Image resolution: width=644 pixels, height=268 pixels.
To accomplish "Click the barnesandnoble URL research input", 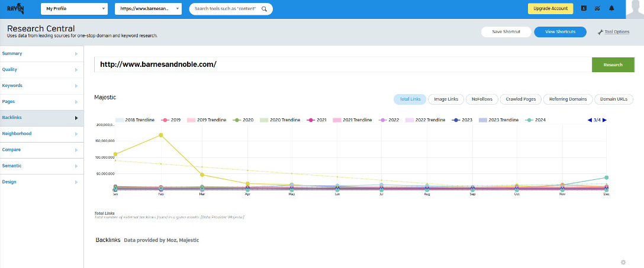I will point(343,65).
